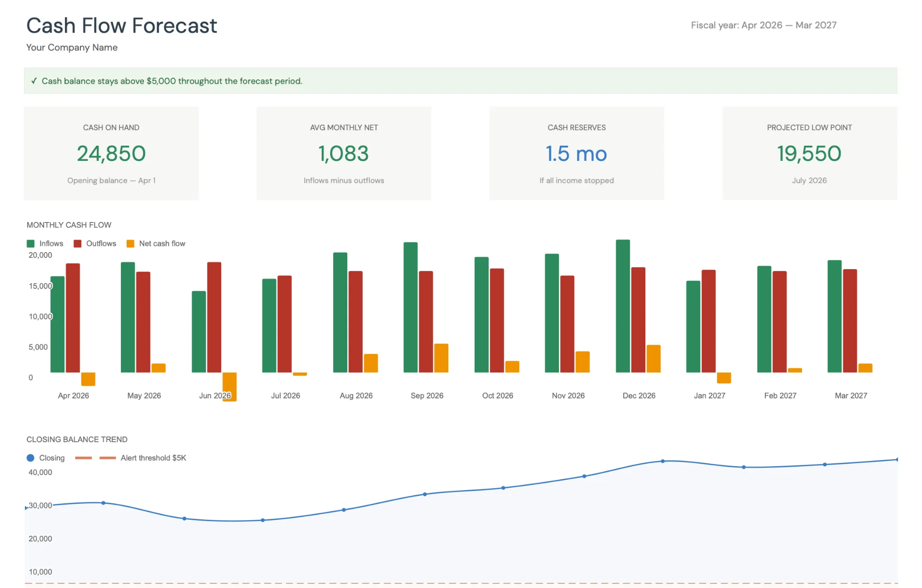The image size is (922, 588).
Task: Select the orange Net cash flow legend marker
Action: tap(130, 243)
